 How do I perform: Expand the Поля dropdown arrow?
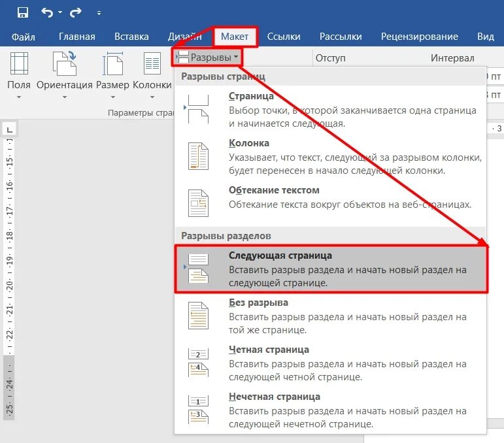[x=19, y=97]
